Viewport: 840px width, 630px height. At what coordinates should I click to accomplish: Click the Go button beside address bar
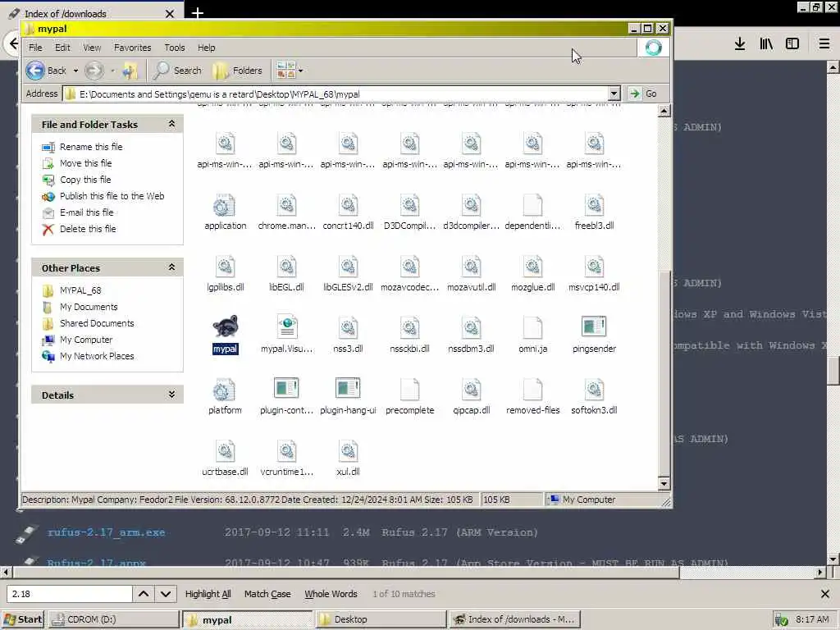click(643, 94)
